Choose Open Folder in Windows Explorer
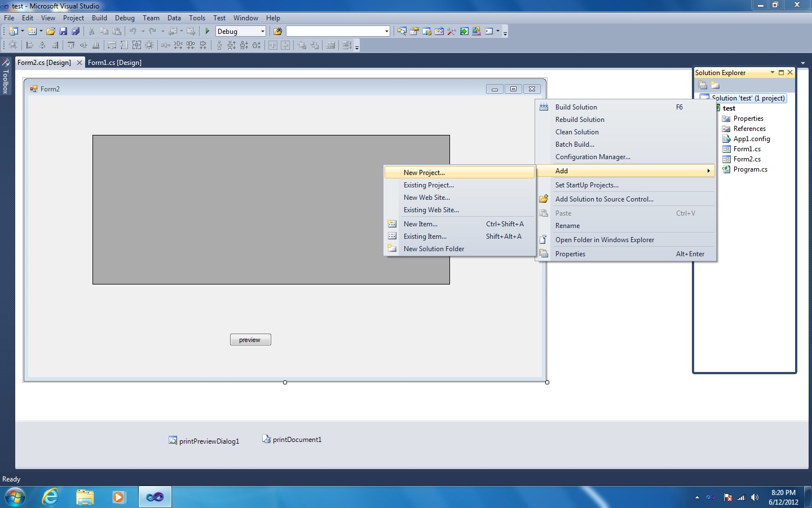Image resolution: width=812 pixels, height=508 pixels. tap(626, 240)
